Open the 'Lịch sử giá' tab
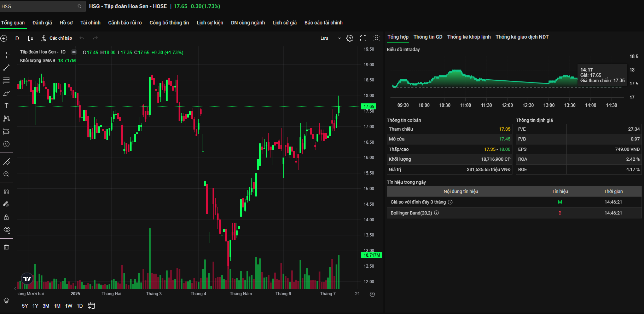This screenshot has width=644, height=314. pos(285,23)
